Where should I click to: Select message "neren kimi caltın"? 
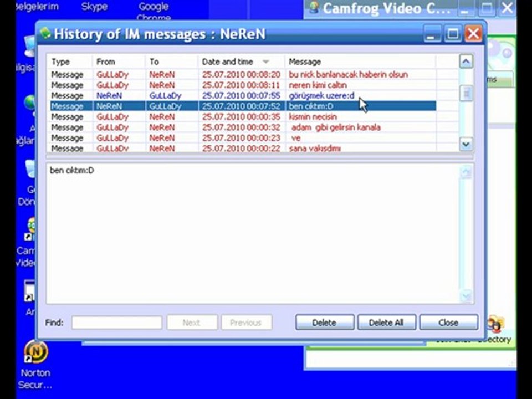point(318,85)
